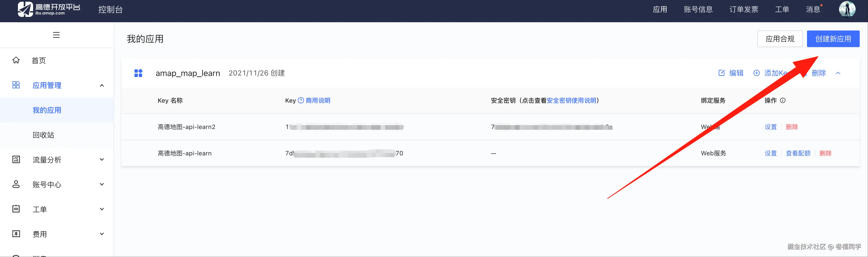Open the user avatar in top bar
This screenshot has width=868, height=257.
[847, 9]
